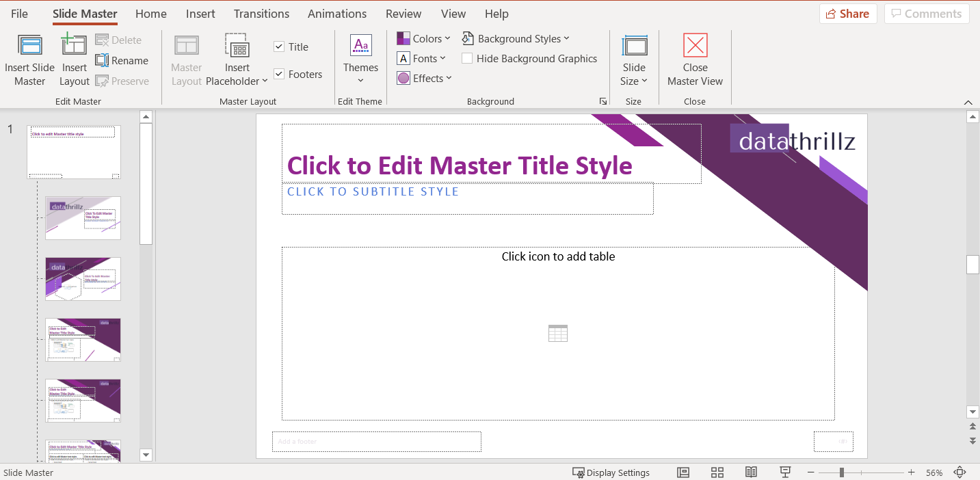Select the light purple datathrillz title layout thumbnail
The image size is (980, 480).
pyautogui.click(x=83, y=218)
